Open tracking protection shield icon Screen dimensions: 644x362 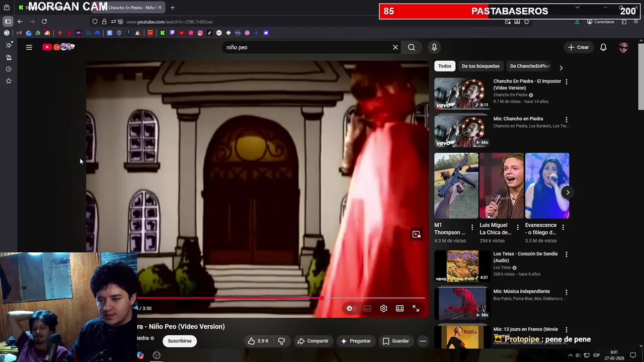point(95,22)
